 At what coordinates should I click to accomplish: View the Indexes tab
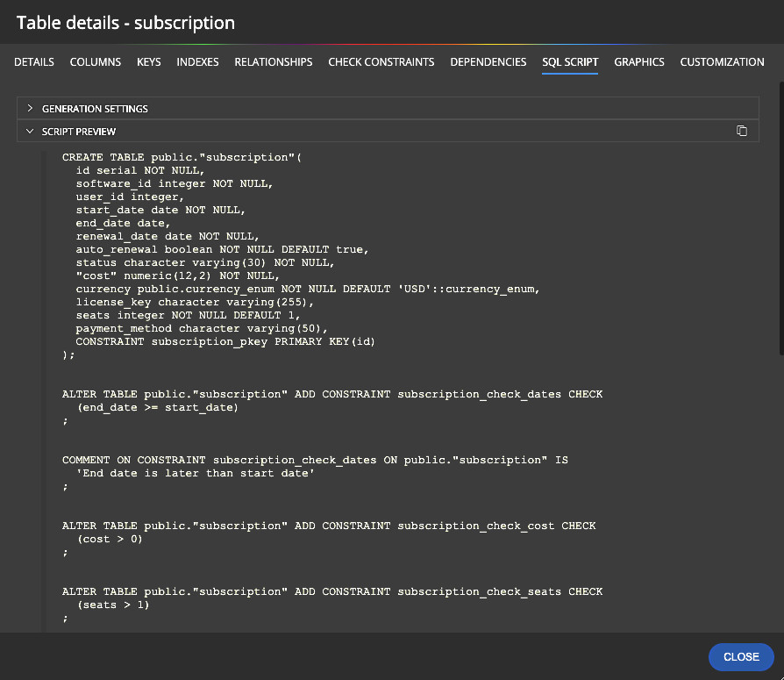pos(197,62)
